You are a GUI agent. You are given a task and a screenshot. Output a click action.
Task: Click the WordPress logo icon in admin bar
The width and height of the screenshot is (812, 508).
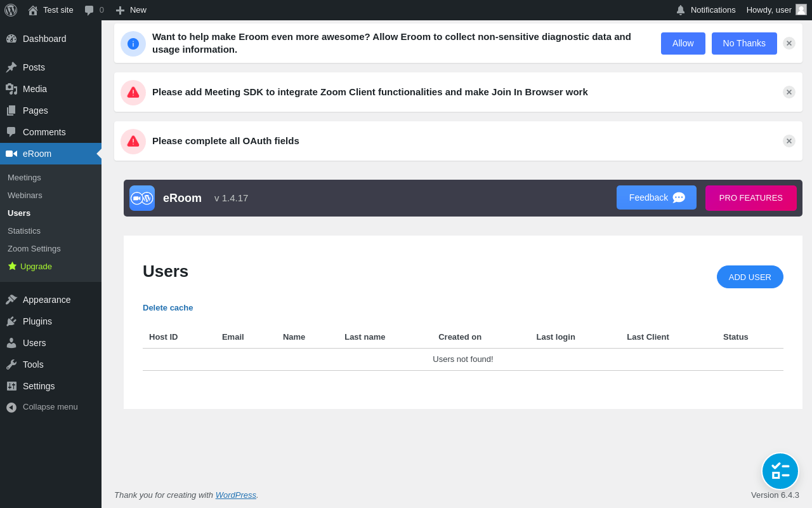(x=11, y=10)
